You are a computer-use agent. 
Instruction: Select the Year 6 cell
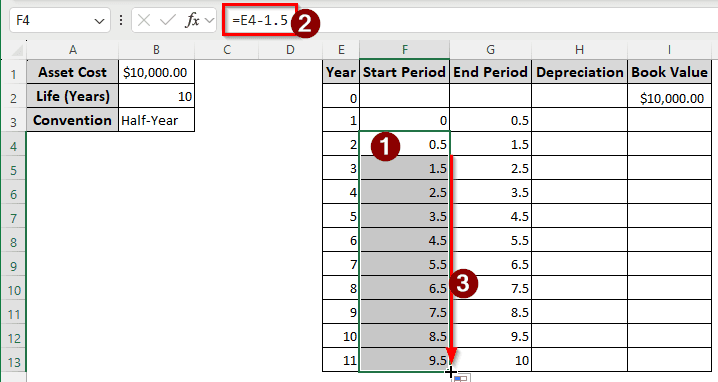tap(341, 240)
